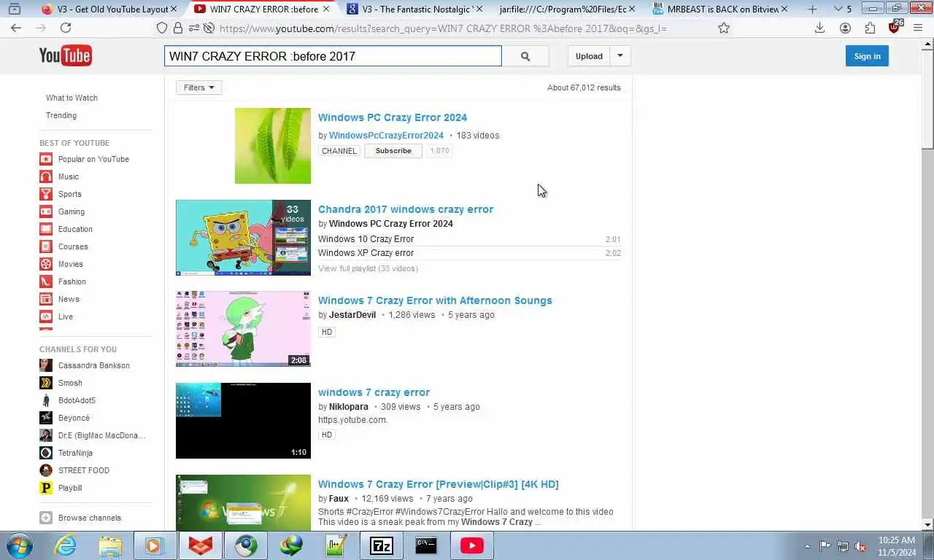
Task: Go to the YouTube home logo
Action: [65, 55]
